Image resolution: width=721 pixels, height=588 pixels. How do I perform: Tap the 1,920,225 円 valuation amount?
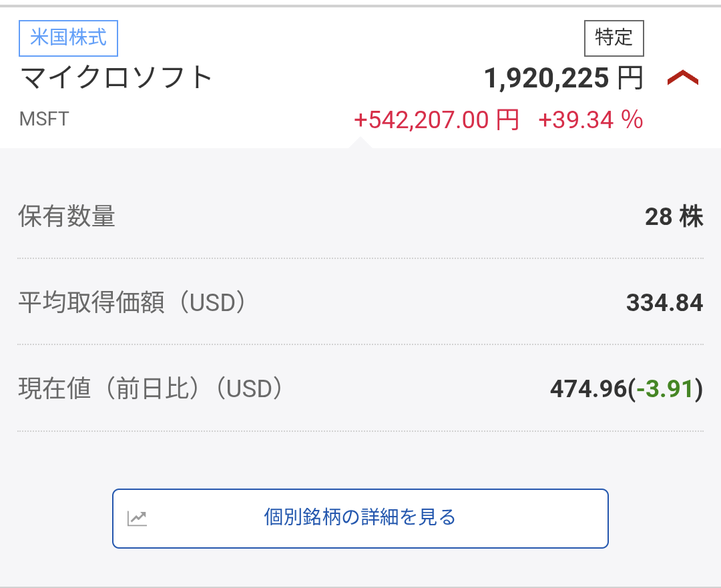[546, 79]
